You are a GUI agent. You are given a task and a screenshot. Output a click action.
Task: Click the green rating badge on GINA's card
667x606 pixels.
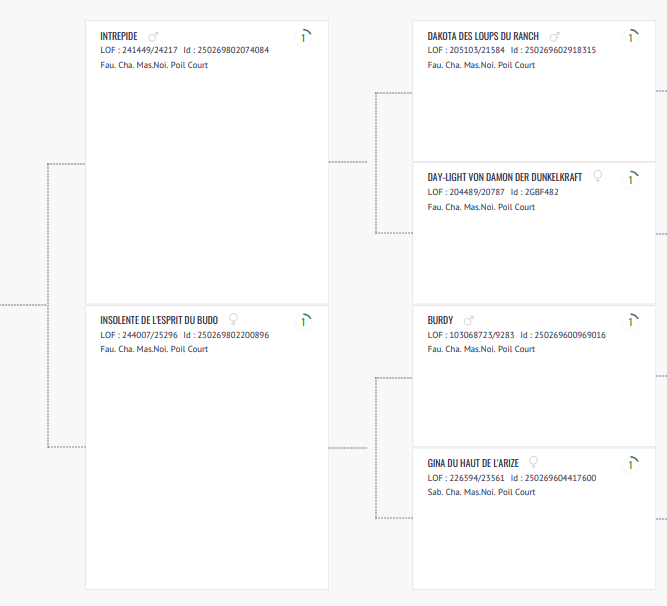point(631,464)
